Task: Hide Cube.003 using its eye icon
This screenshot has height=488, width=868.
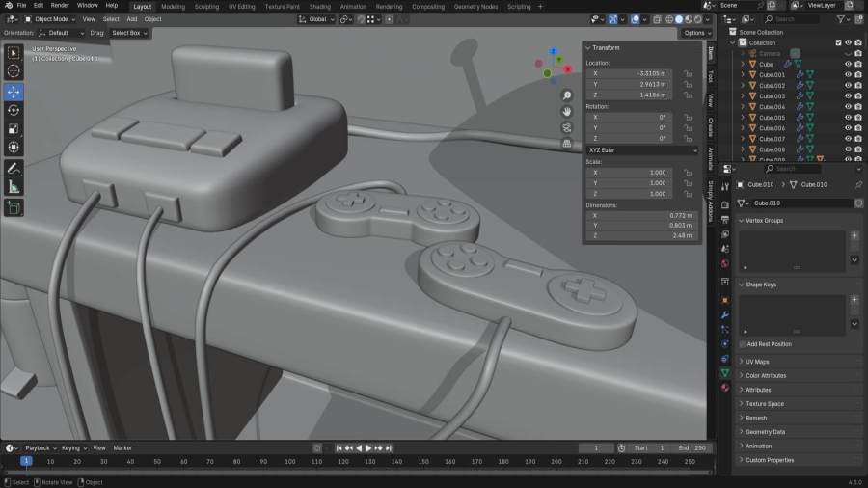Action: tap(849, 96)
